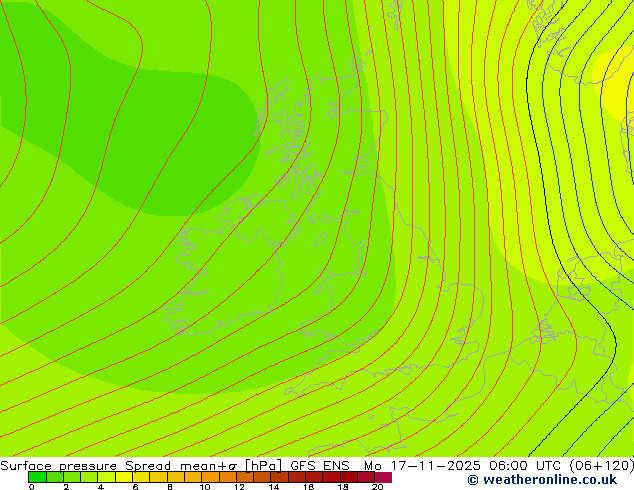Click the legend scale label 6

click(135, 487)
